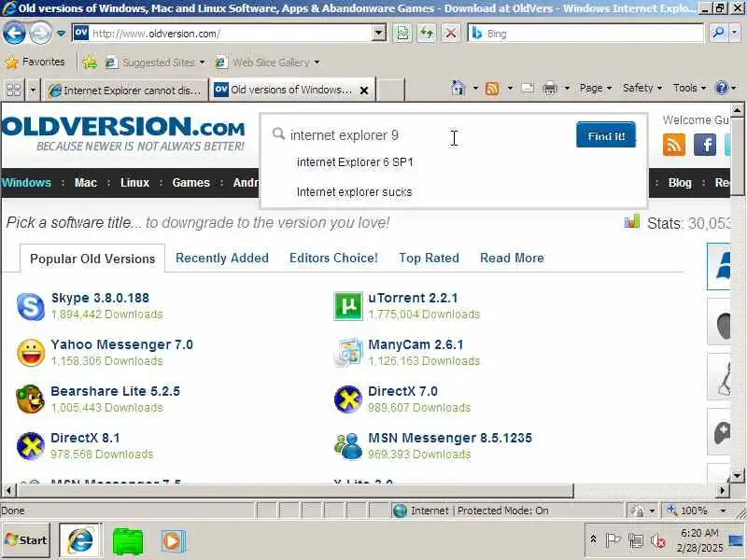Select the 'Read More' tab
This screenshot has width=747, height=560.
(x=512, y=259)
